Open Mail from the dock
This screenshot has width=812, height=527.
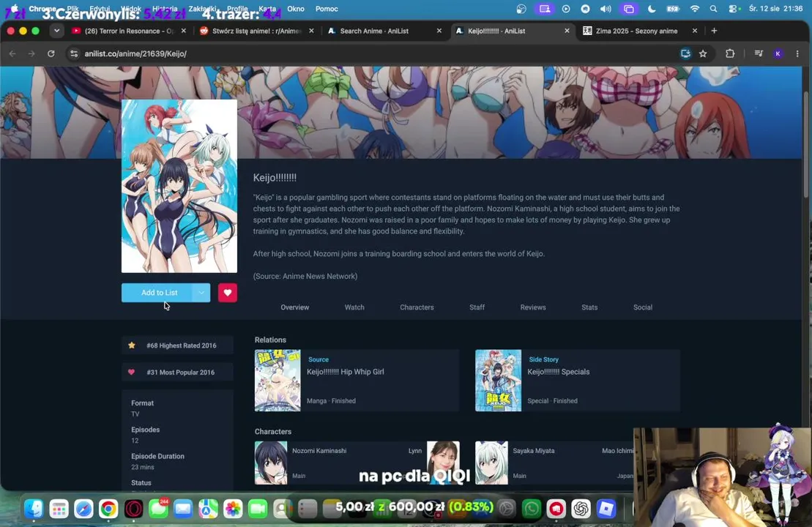(183, 509)
